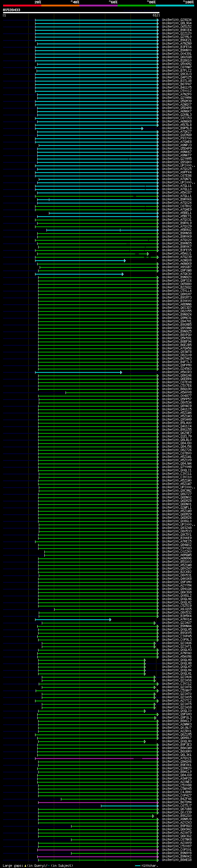Select the UniRef100_A5AI87 entry
The width and height of the screenshot is (197, 868).
tap(176, 193)
